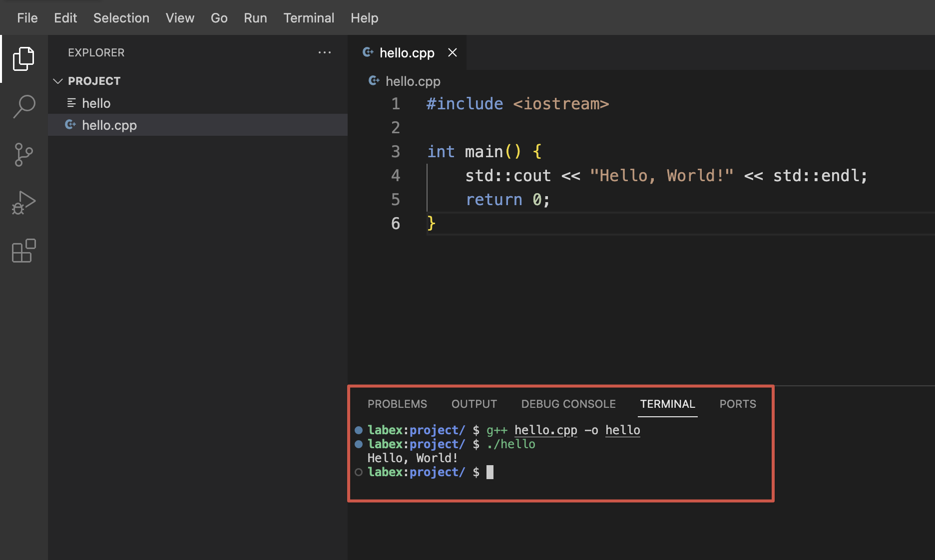This screenshot has height=560, width=935.
Task: Close the hello.cpp editor tab
Action: click(453, 52)
